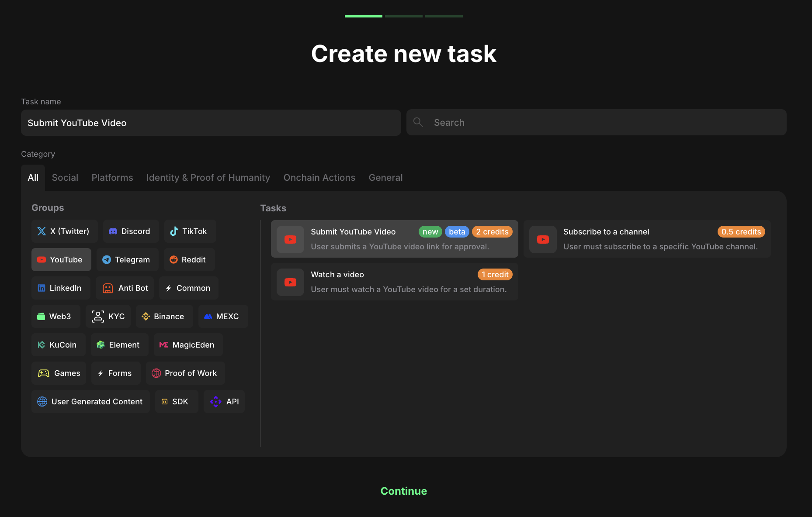Select the X (Twitter) group
This screenshot has height=517, width=812.
64,231
